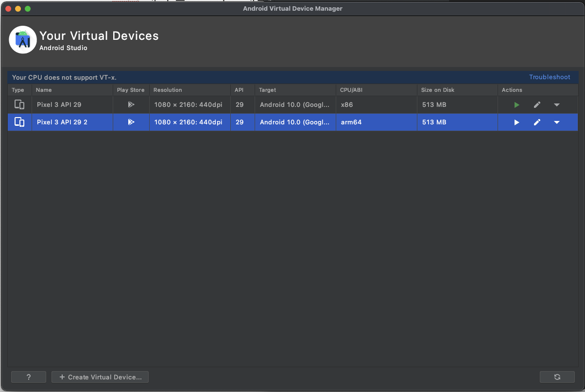Sort by the API column header

[242, 90]
